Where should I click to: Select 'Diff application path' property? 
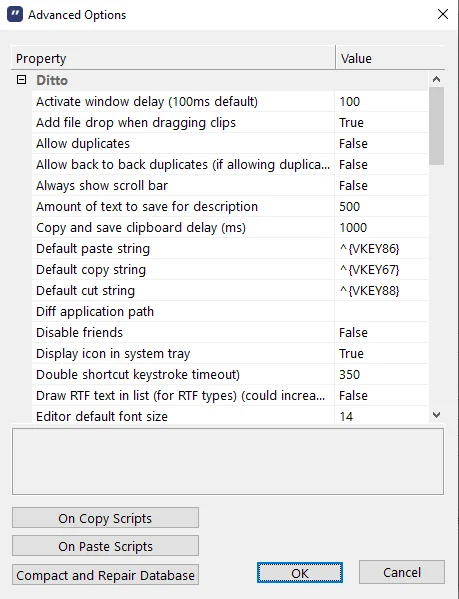click(x=183, y=312)
